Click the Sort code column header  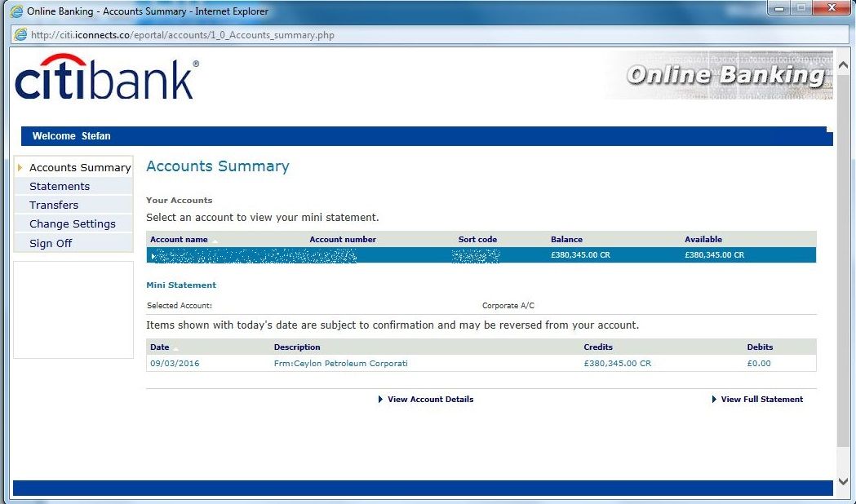(477, 240)
